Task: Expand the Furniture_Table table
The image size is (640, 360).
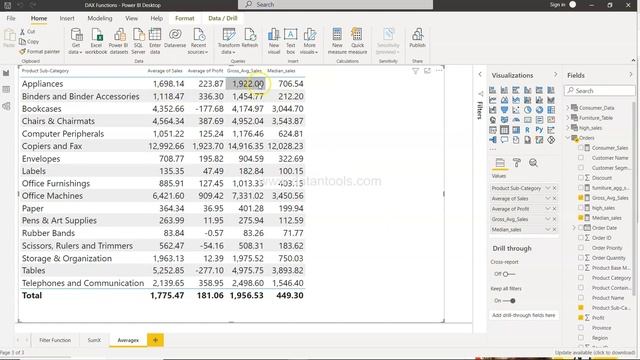Action: 568,118
